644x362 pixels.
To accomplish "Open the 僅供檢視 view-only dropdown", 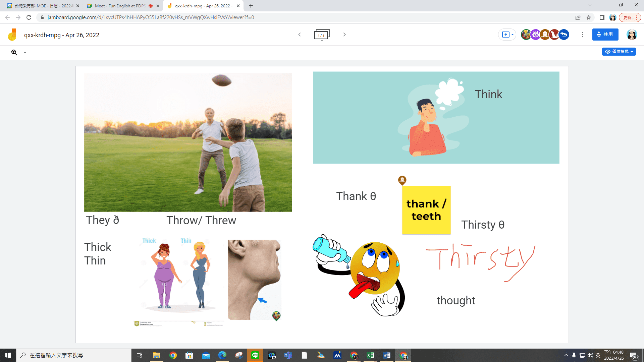I will (619, 52).
